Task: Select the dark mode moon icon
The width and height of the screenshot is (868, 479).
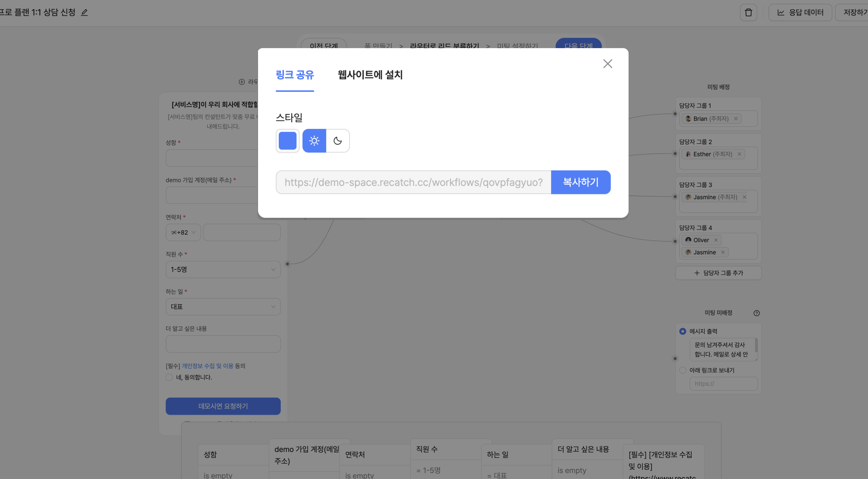Action: coord(338,141)
